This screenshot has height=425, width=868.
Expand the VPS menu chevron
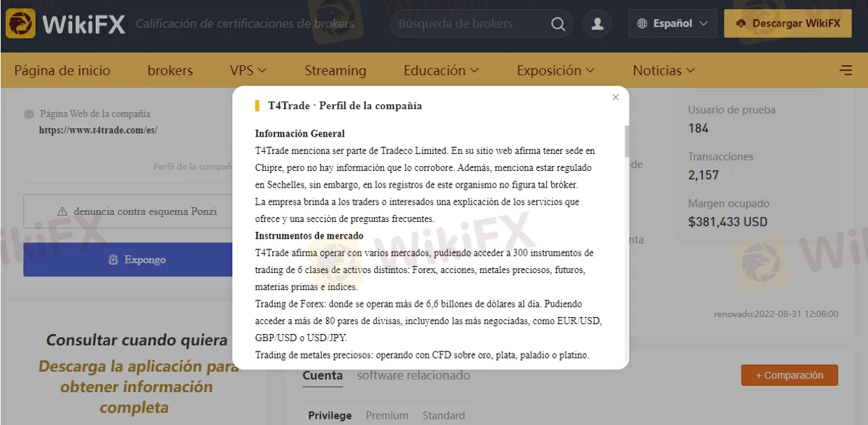click(262, 70)
